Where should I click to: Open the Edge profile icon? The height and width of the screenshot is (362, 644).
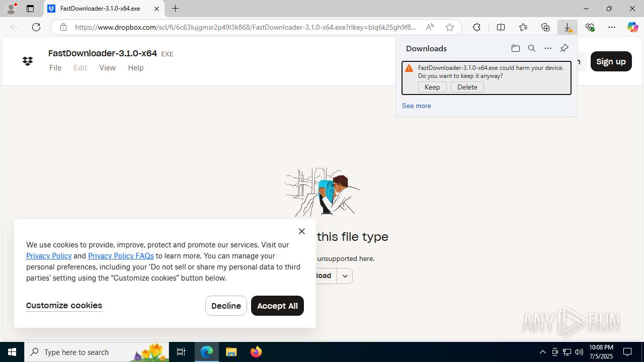11,9
